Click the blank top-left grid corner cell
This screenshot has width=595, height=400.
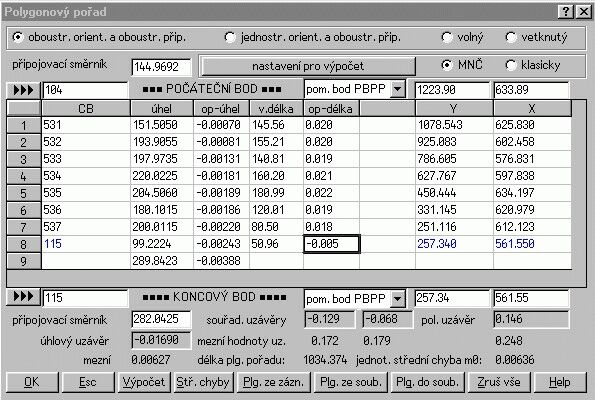point(24,109)
